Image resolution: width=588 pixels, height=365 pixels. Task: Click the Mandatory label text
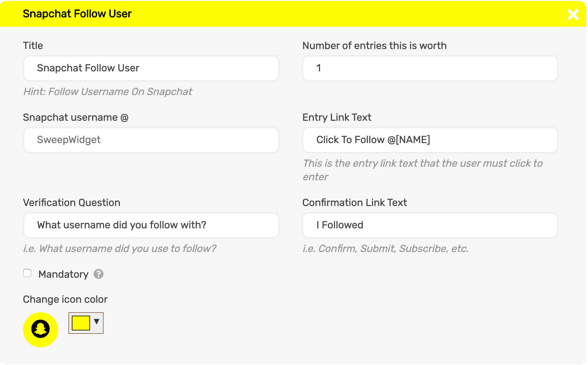(63, 274)
